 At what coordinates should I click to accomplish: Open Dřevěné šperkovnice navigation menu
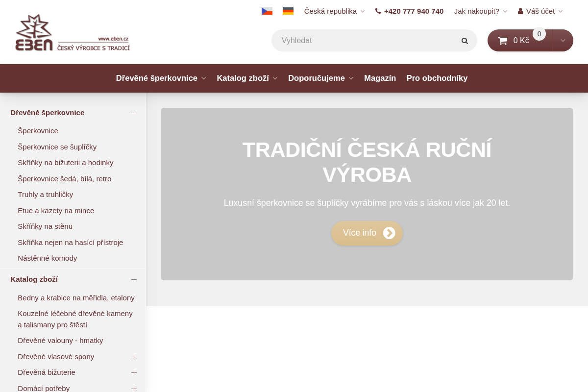click(161, 78)
